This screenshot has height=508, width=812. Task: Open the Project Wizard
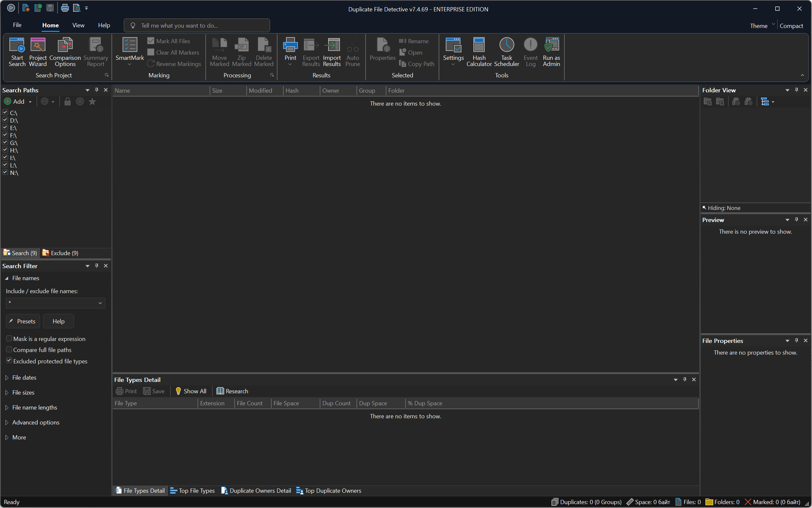tap(38, 45)
